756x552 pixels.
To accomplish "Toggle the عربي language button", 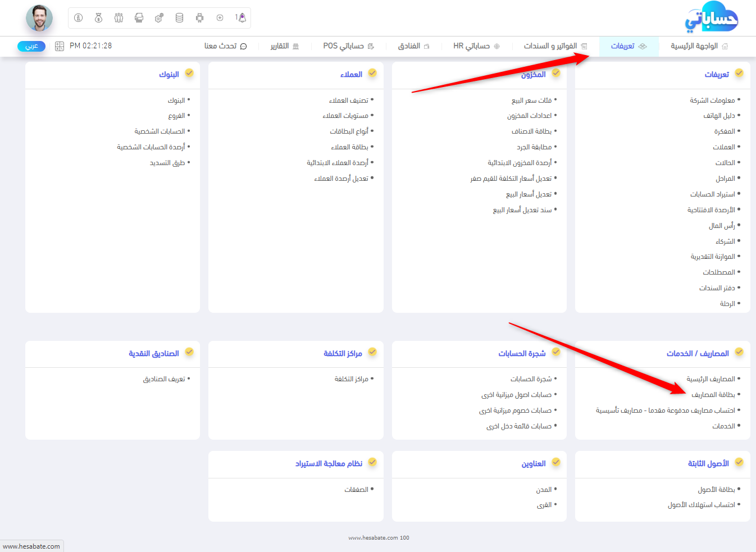I will click(31, 46).
